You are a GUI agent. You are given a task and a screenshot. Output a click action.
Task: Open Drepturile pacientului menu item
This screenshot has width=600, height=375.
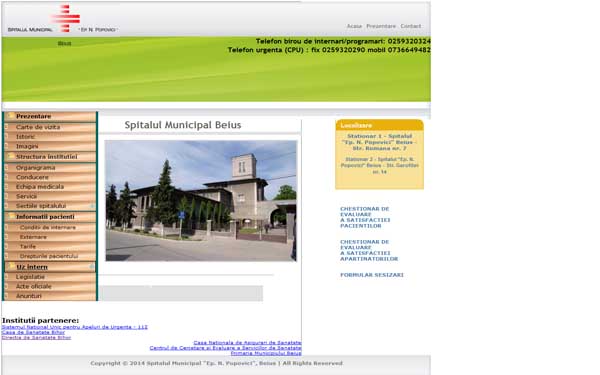click(50, 256)
